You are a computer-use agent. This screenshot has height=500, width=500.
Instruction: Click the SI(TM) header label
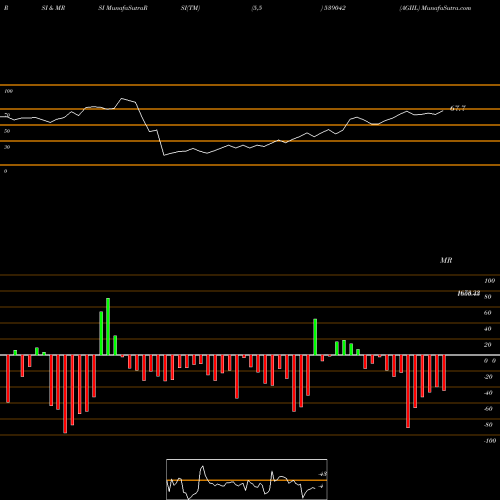tap(190, 8)
